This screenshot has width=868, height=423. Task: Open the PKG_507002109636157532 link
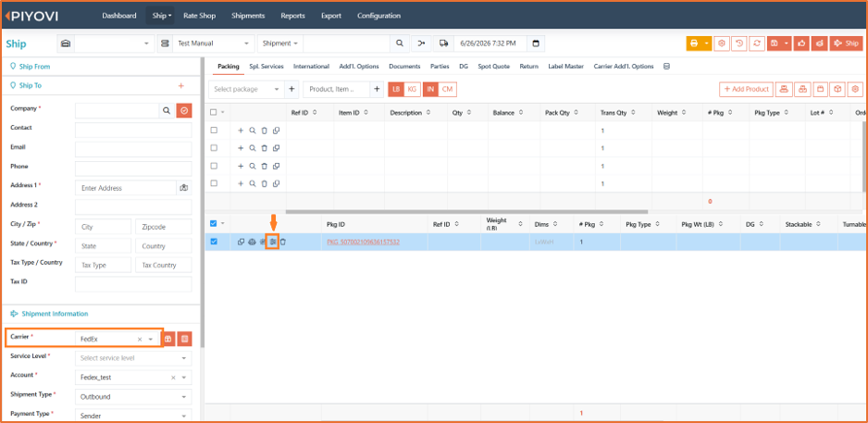[363, 242]
